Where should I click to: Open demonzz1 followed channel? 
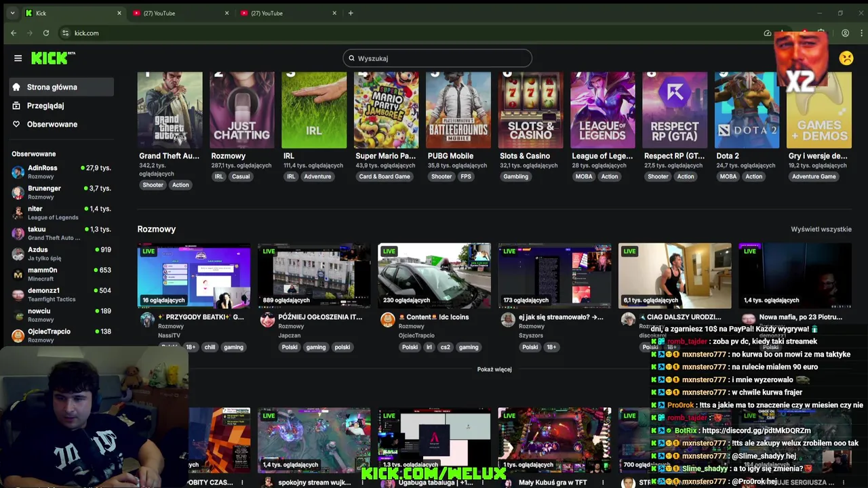(x=61, y=294)
